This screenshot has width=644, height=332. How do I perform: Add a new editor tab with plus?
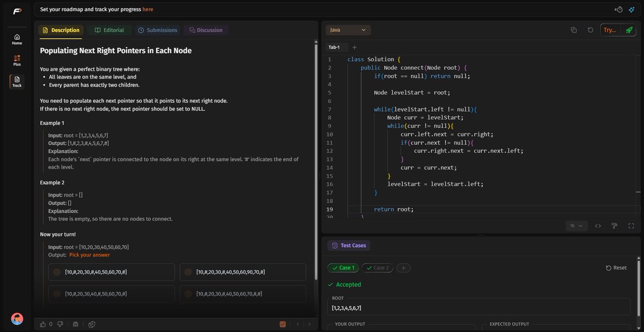[x=354, y=47]
